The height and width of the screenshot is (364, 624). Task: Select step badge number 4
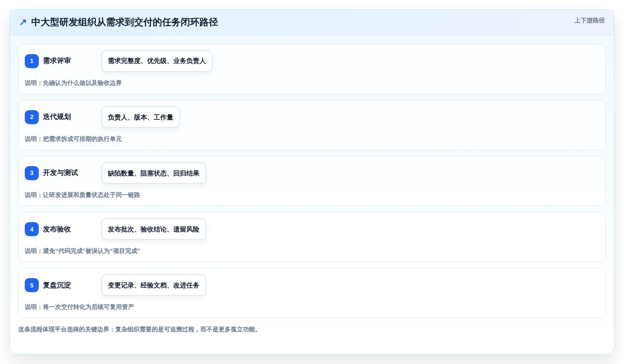pos(32,229)
